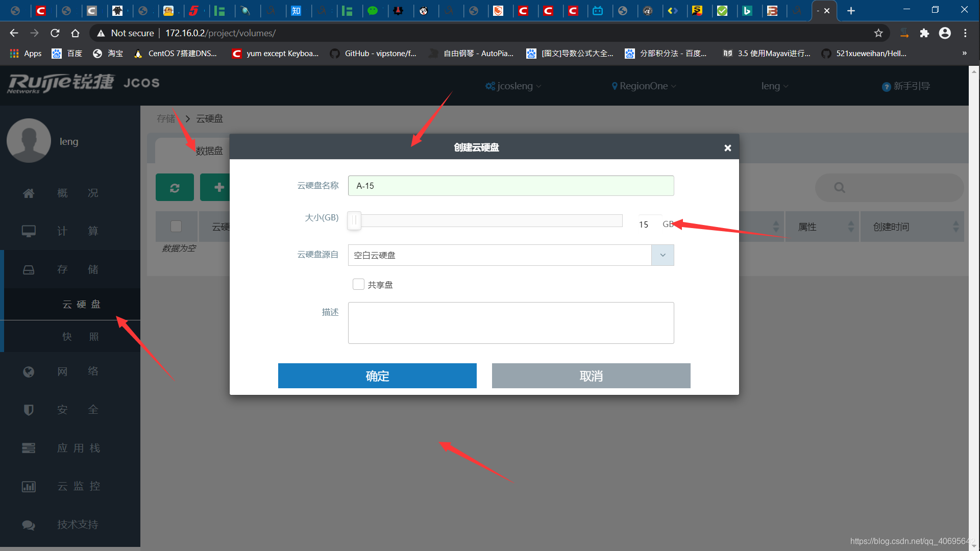Open Chrome three-dot menu
The image size is (980, 551).
point(965,33)
